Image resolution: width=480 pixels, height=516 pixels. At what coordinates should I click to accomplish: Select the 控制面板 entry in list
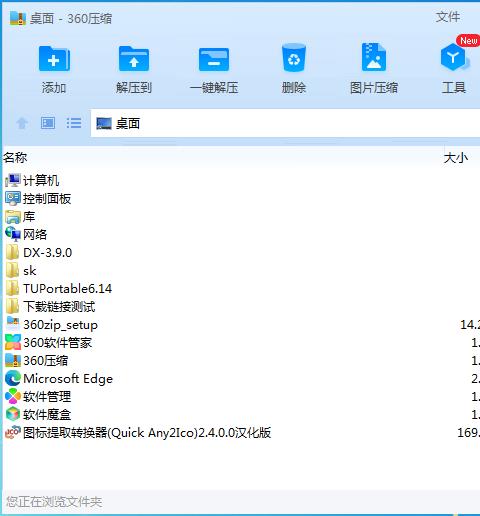tap(38, 199)
